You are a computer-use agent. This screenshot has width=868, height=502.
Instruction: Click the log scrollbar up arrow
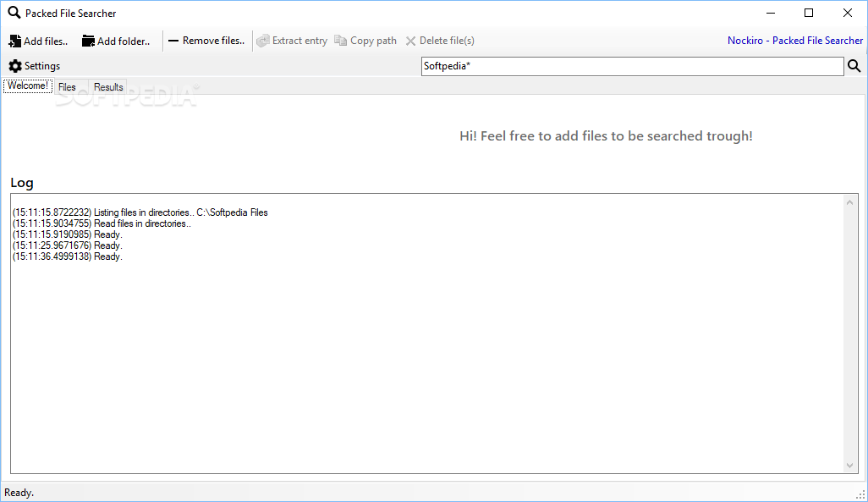pyautogui.click(x=849, y=203)
